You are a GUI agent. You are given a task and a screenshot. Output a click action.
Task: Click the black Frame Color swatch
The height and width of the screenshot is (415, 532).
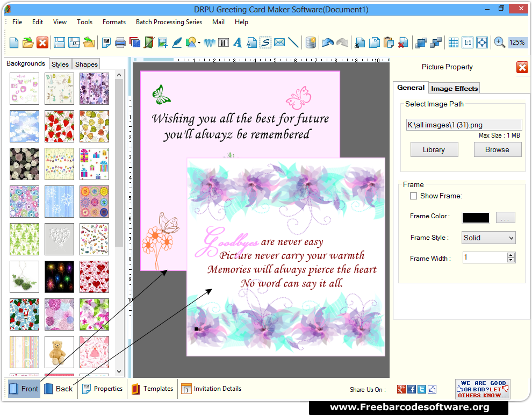point(476,218)
